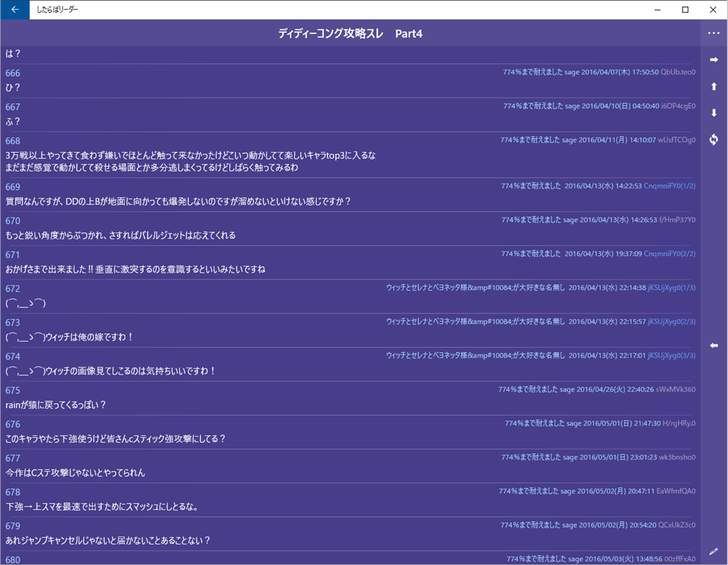The image size is (728, 565).
Task: Click date 2016/04/26(火) 22:40:26
Action: (x=615, y=389)
